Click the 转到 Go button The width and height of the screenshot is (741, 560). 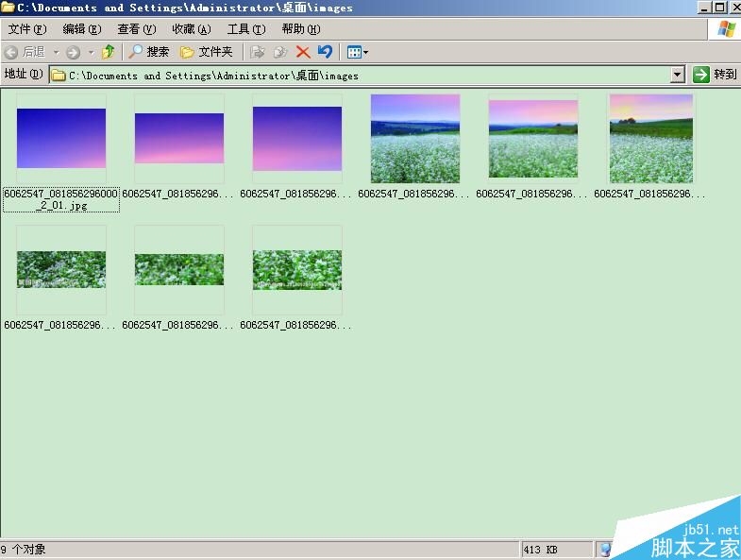[715, 75]
